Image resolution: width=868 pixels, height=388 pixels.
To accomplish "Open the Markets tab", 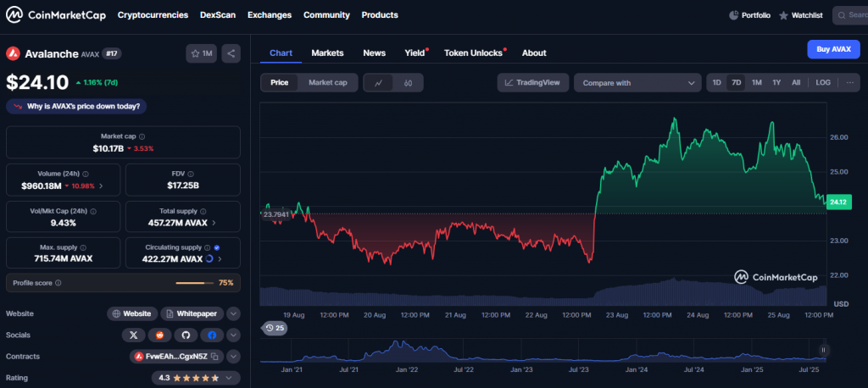I will click(x=327, y=53).
